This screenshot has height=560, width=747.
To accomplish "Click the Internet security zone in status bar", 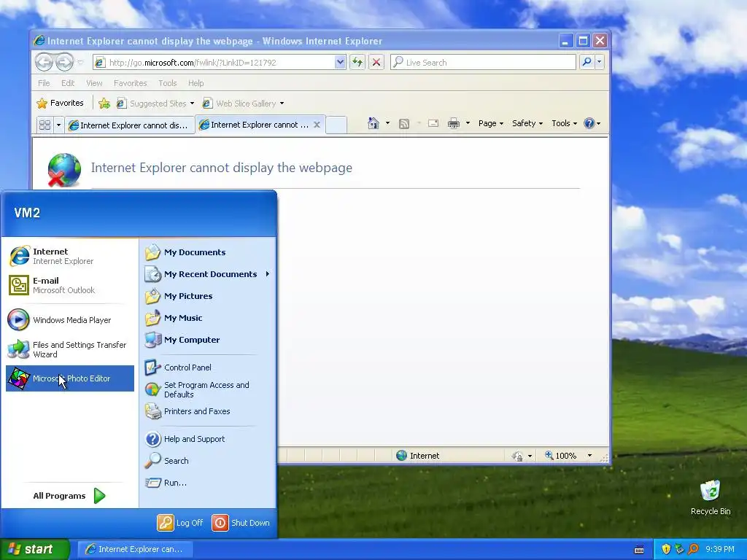I will [418, 456].
